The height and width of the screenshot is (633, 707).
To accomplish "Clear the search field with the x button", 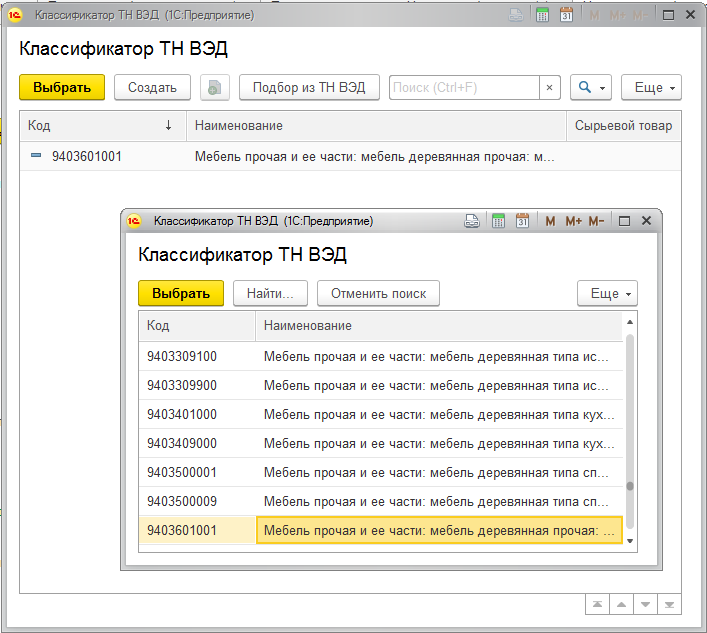I will click(549, 88).
